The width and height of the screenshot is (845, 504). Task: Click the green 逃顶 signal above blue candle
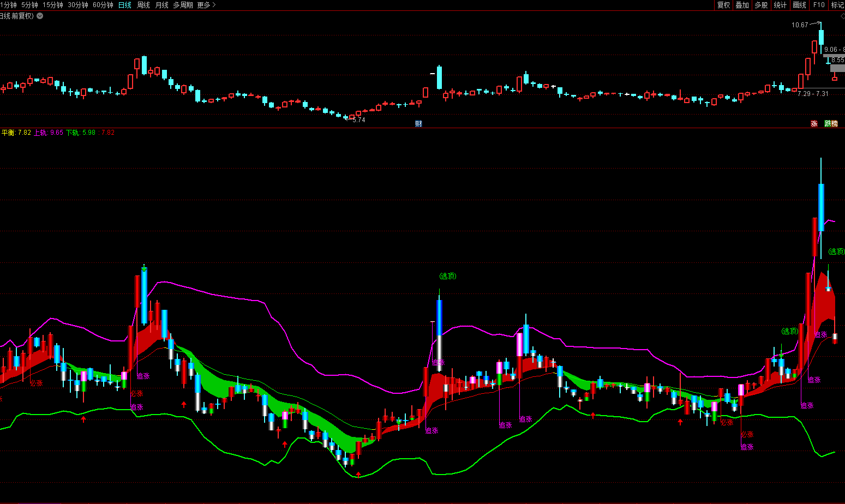click(x=447, y=276)
